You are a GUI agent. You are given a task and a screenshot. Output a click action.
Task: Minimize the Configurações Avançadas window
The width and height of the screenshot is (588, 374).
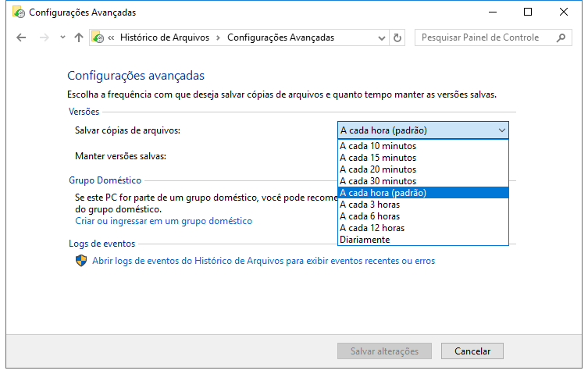tap(493, 12)
